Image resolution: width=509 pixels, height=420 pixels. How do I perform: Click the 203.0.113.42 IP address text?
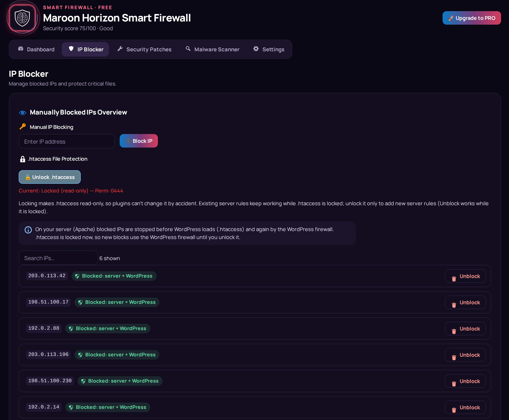pyautogui.click(x=47, y=276)
